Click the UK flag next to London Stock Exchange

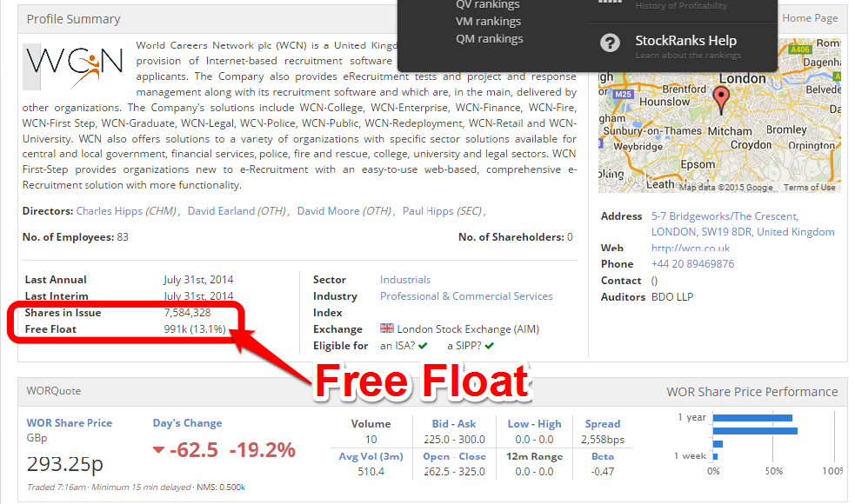pyautogui.click(x=386, y=328)
